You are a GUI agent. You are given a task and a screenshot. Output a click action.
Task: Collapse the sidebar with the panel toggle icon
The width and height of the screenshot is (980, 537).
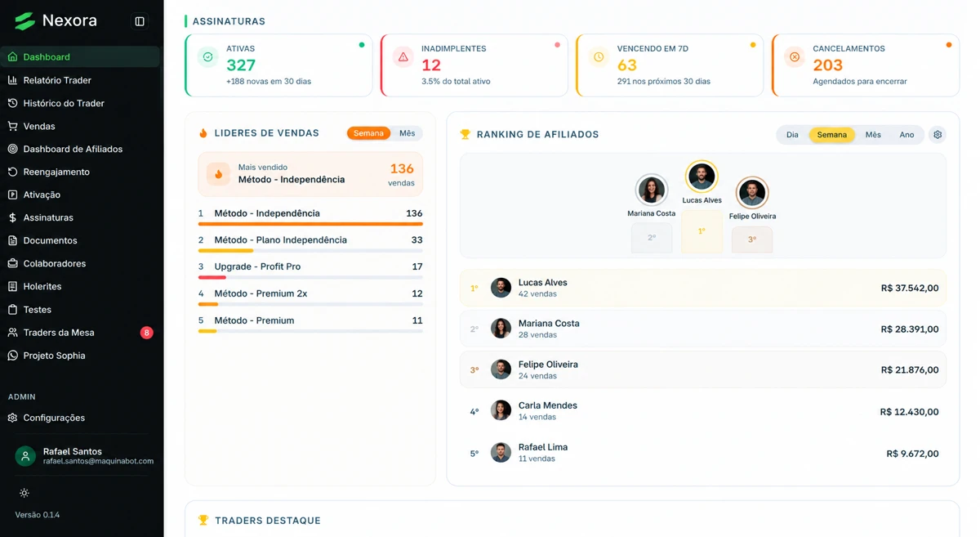click(140, 21)
